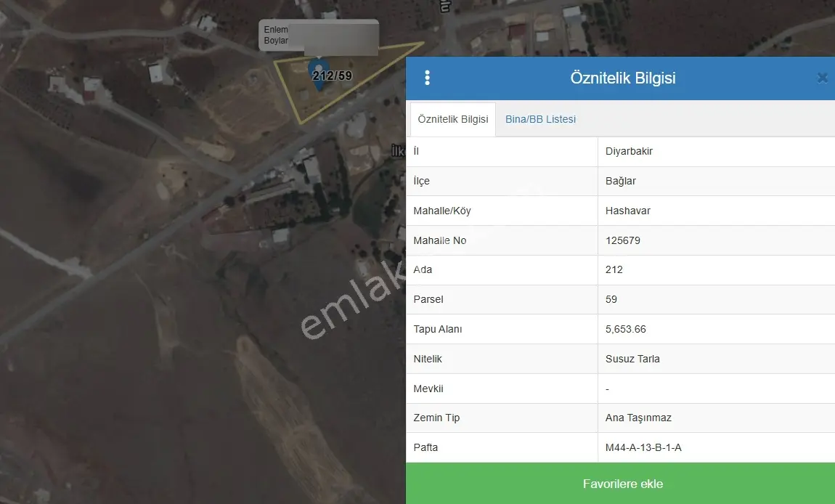Image resolution: width=835 pixels, height=504 pixels.
Task: Select the Bağlar district value
Action: (620, 181)
